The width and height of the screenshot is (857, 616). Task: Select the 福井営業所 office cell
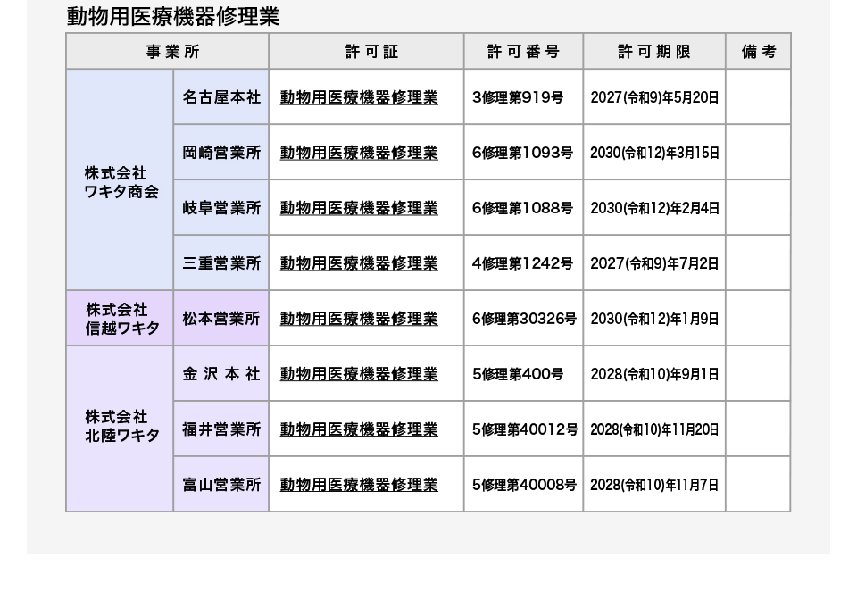(221, 429)
